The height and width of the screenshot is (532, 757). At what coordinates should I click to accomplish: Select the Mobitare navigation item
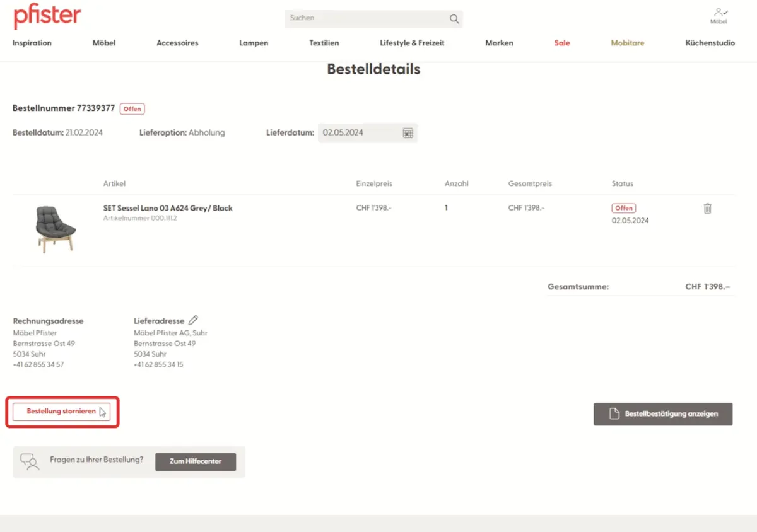(627, 43)
